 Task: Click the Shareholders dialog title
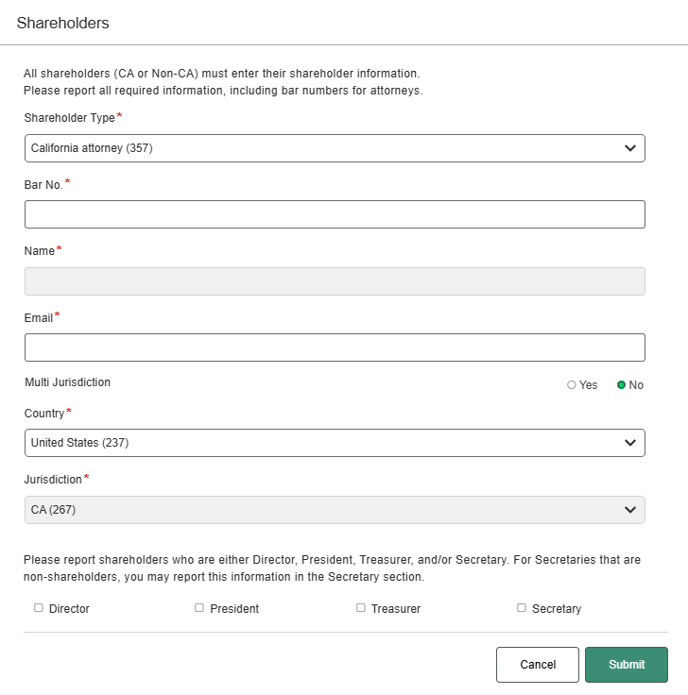[x=63, y=22]
